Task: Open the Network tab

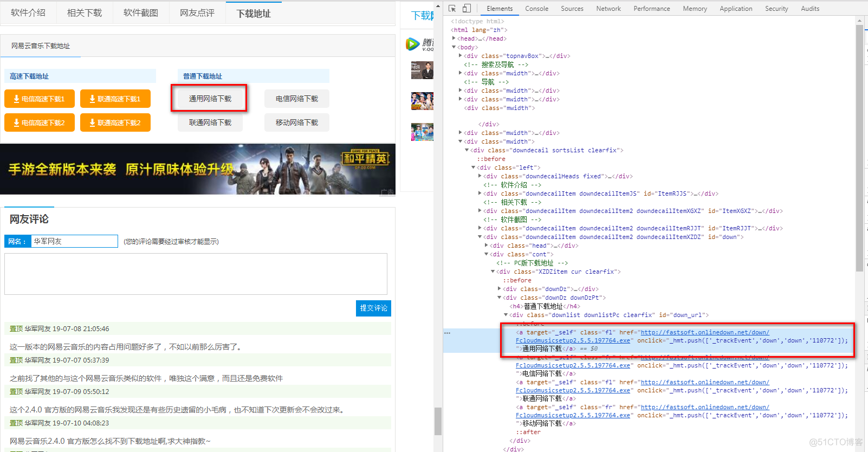Action: click(608, 9)
